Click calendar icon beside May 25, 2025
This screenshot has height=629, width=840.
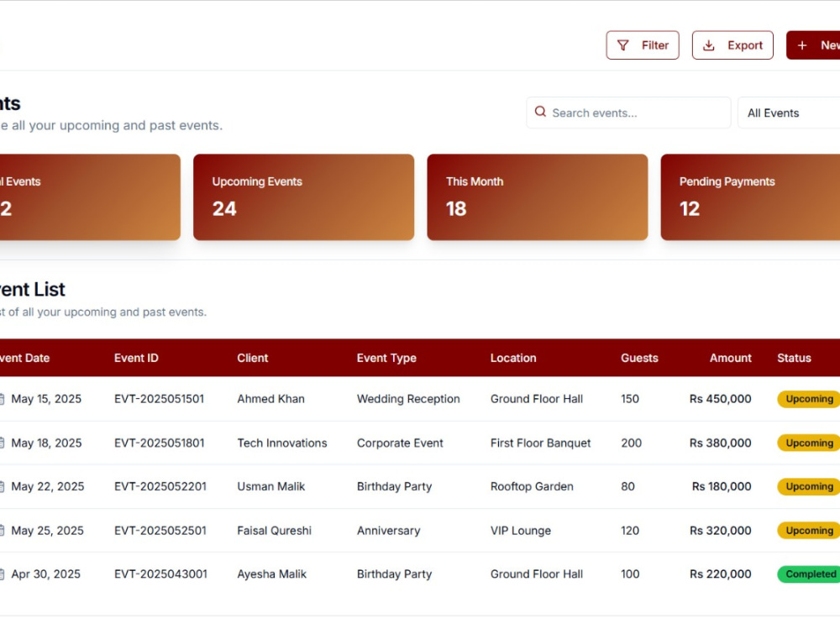(2, 531)
